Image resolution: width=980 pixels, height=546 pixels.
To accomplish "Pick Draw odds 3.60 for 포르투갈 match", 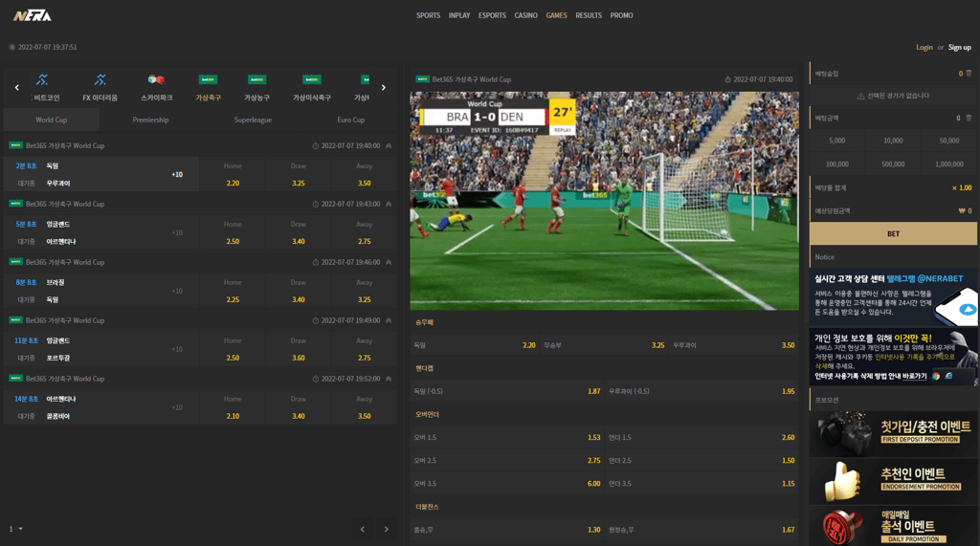I will [x=299, y=349].
